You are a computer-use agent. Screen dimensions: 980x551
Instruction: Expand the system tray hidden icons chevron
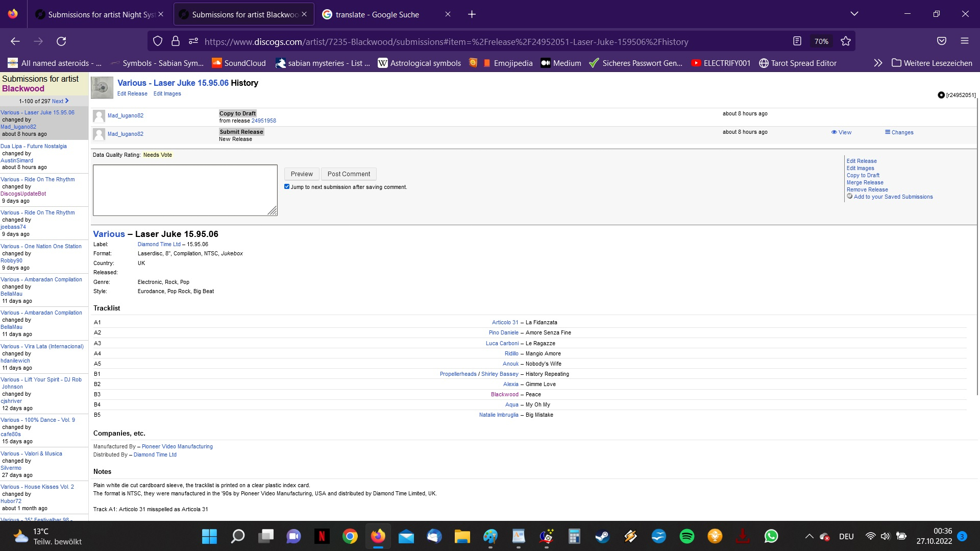click(809, 536)
